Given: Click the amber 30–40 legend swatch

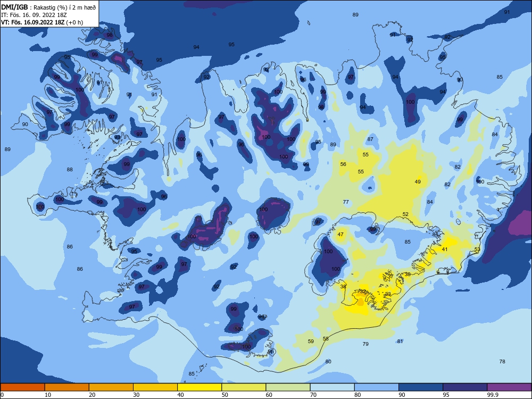Looking at the screenshot, I should pos(155,387).
